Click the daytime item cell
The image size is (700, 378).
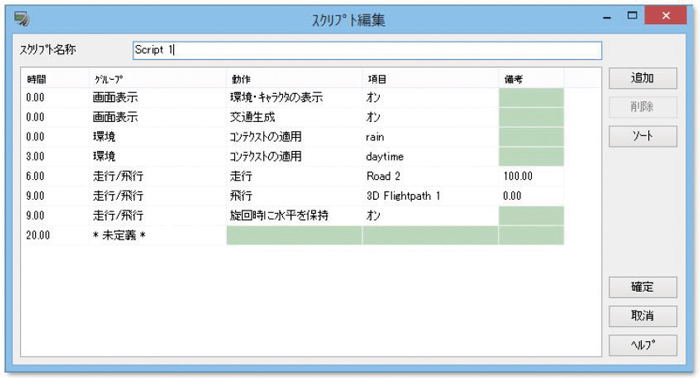pyautogui.click(x=430, y=156)
